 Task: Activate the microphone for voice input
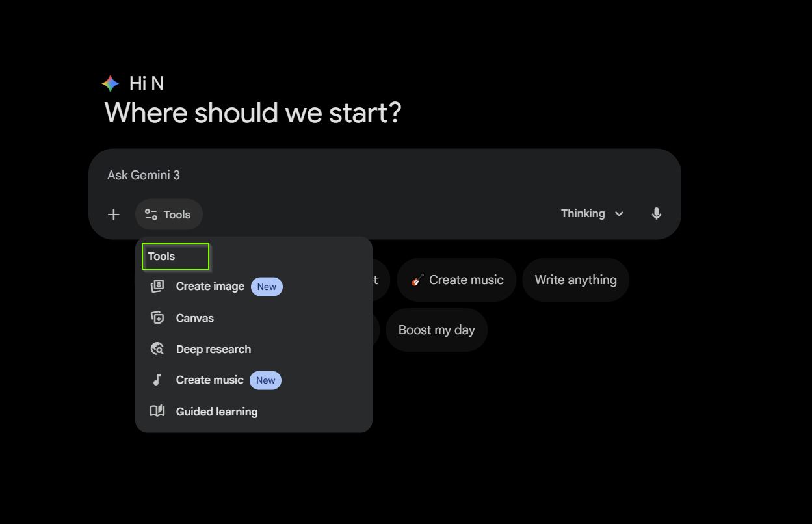pos(657,214)
